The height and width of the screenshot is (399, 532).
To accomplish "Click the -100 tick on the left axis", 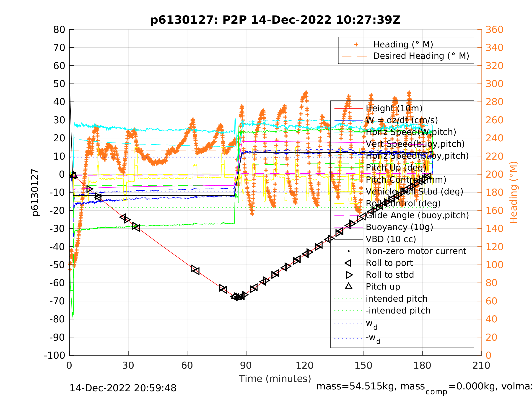I will coord(54,355).
